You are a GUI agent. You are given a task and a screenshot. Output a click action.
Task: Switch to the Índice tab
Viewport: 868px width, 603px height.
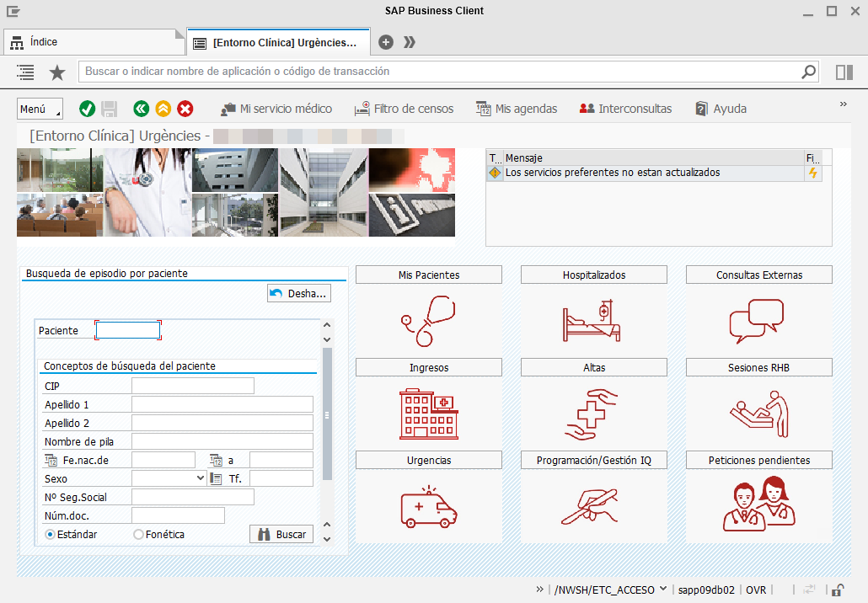(x=94, y=42)
